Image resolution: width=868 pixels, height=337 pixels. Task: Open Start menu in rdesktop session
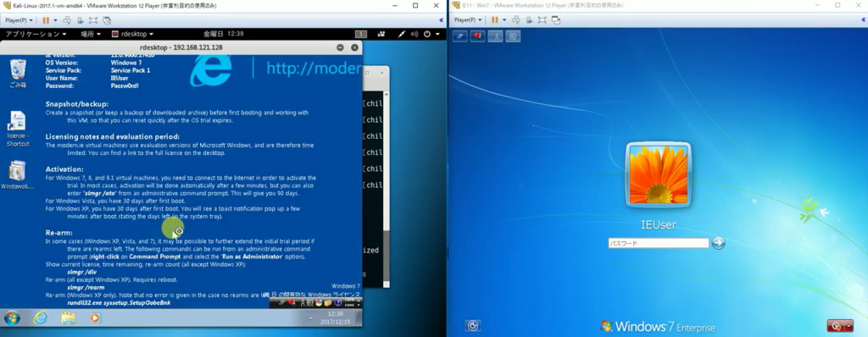(x=12, y=318)
